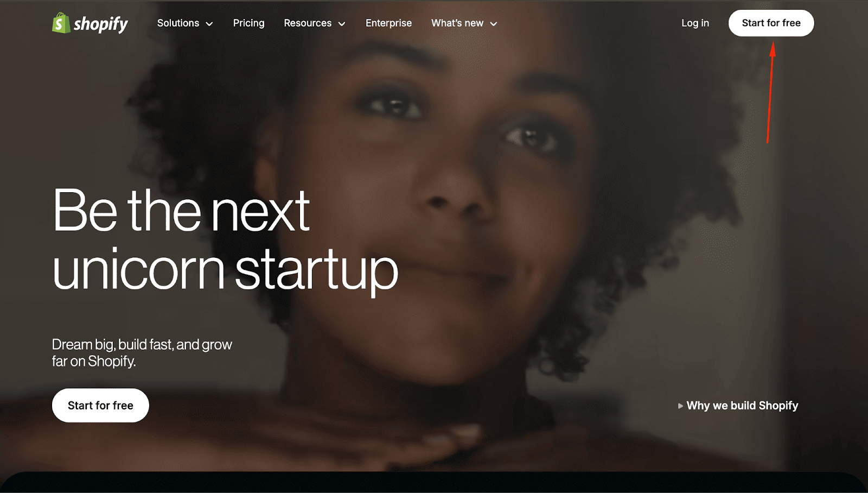The width and height of the screenshot is (868, 493).
Task: Click the play triangle beside Why we build Shopify
Action: [x=680, y=406]
